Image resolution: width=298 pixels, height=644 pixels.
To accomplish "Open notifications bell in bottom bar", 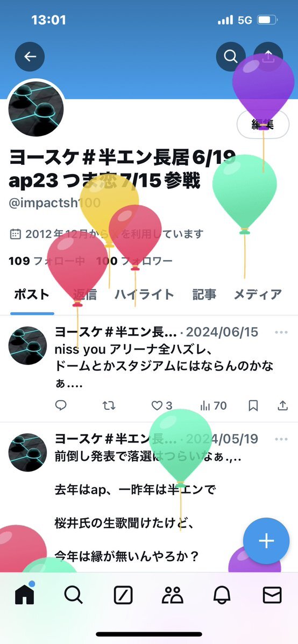I will 222,595.
